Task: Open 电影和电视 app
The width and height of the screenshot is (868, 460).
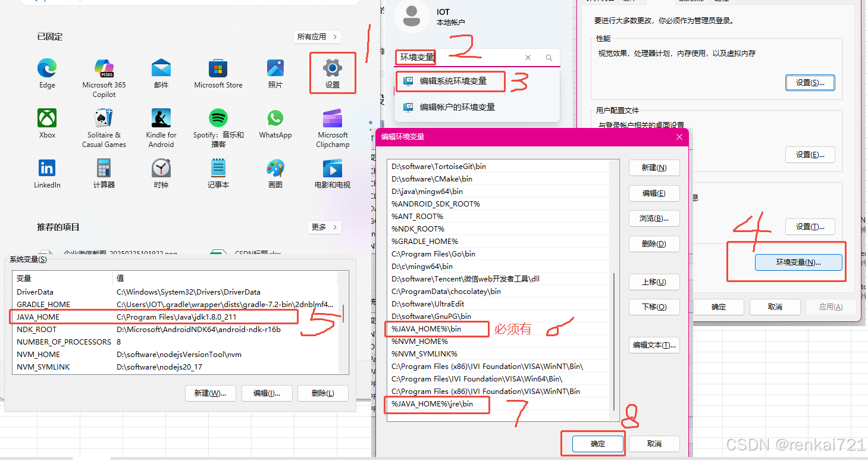Action: click(x=333, y=173)
